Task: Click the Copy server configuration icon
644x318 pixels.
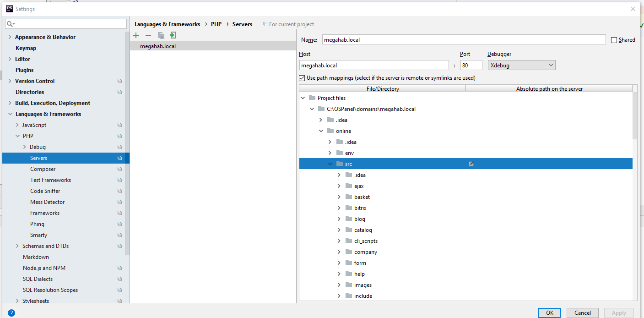Action: point(161,35)
